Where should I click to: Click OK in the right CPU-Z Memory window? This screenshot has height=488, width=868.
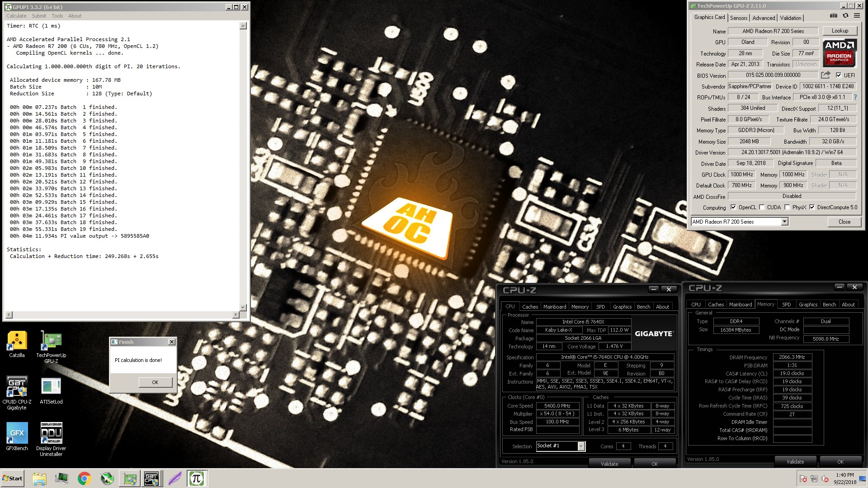pyautogui.click(x=840, y=462)
